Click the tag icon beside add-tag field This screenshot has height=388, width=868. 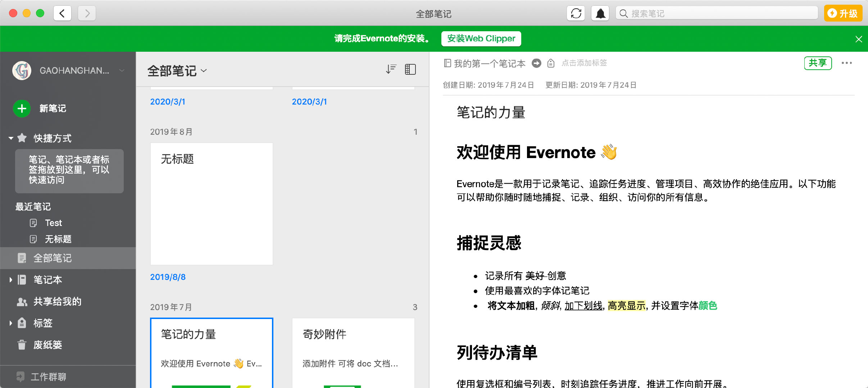coord(551,64)
